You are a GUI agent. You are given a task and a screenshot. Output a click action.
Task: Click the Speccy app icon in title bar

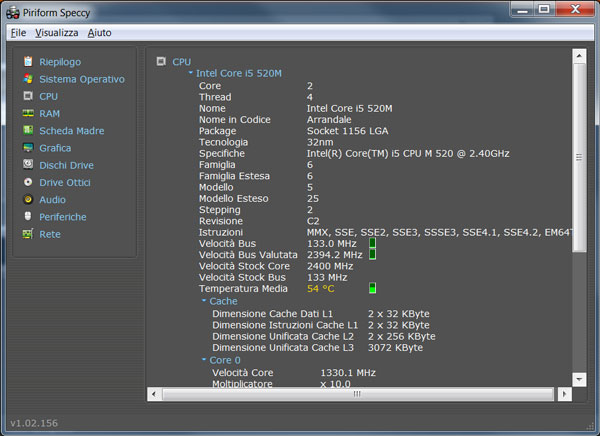pos(13,13)
